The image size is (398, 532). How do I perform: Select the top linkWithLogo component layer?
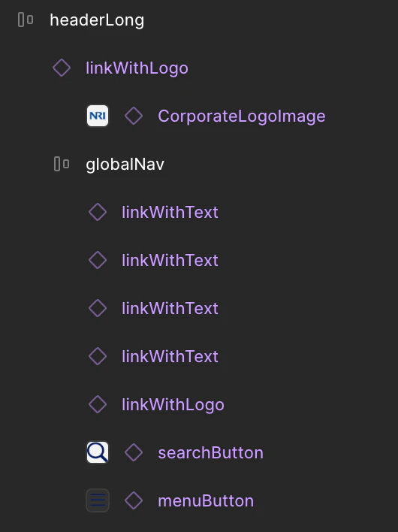[137, 68]
